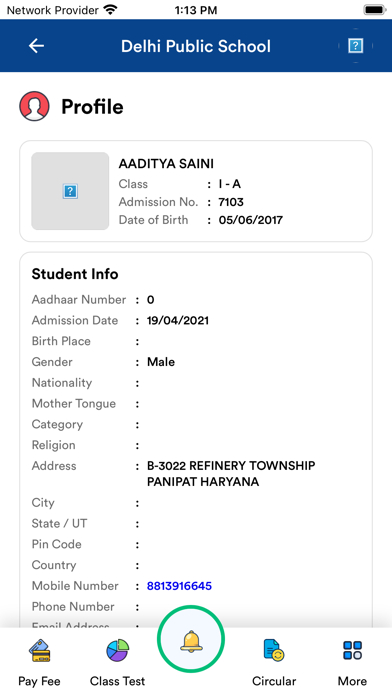392x696 pixels.
Task: Tap the Student Info heading
Action: 75,274
